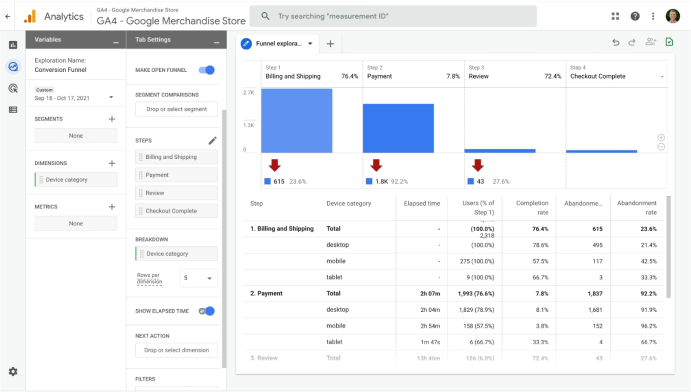691x392 pixels.
Task: Expand the Funnel exploration tab menu arrow
Action: pos(310,44)
